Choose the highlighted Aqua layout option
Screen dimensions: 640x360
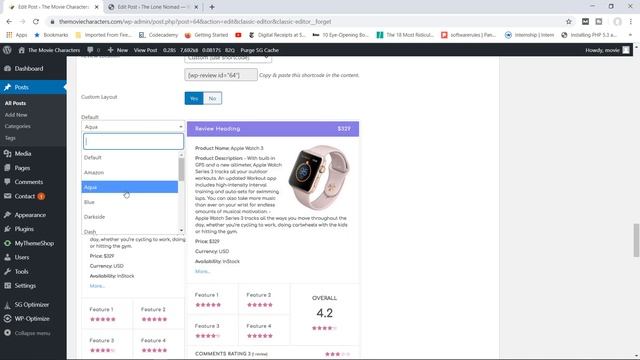[130, 187]
